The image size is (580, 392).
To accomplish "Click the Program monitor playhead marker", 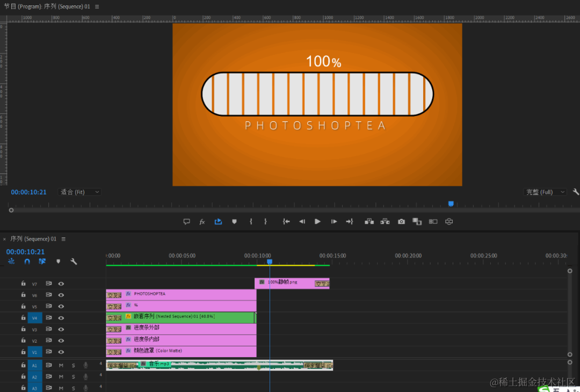I will [x=451, y=204].
